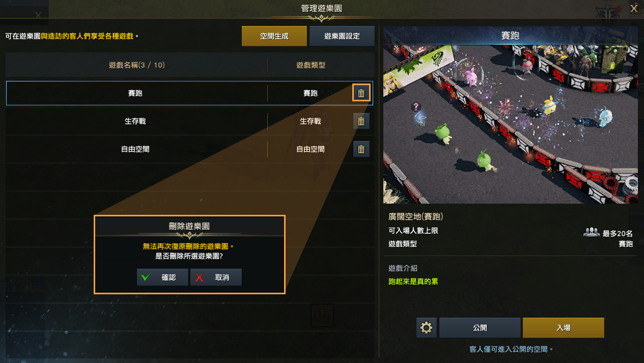The width and height of the screenshot is (644, 363).
Task: Click trash icon for 生存戰 row
Action: click(x=361, y=121)
